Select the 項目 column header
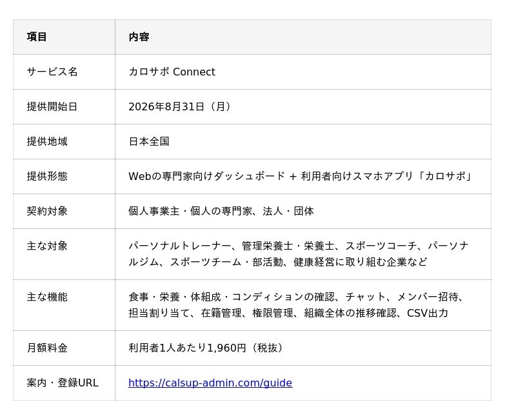The width and height of the screenshot is (516, 420). pyautogui.click(x=37, y=37)
